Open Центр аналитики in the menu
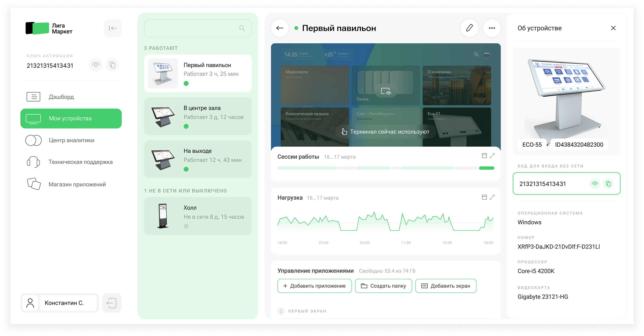 (71, 140)
